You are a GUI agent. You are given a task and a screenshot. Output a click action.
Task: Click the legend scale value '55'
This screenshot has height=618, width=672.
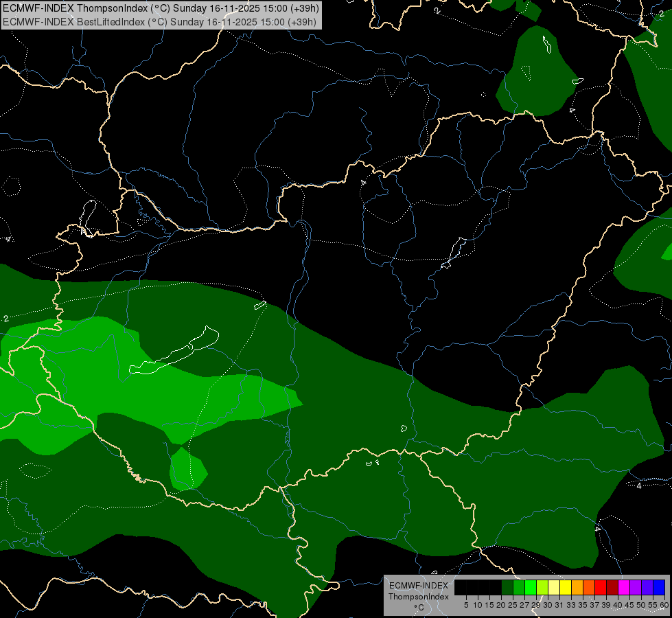click(653, 605)
